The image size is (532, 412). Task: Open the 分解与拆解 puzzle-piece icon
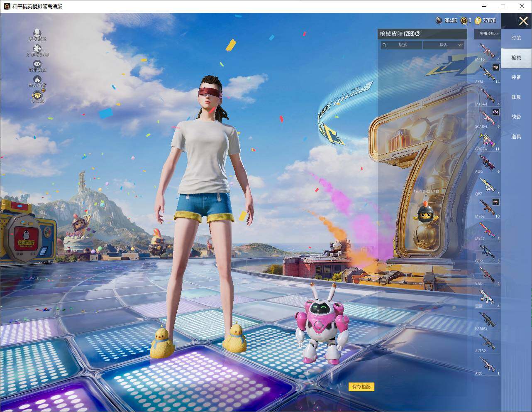click(x=37, y=49)
